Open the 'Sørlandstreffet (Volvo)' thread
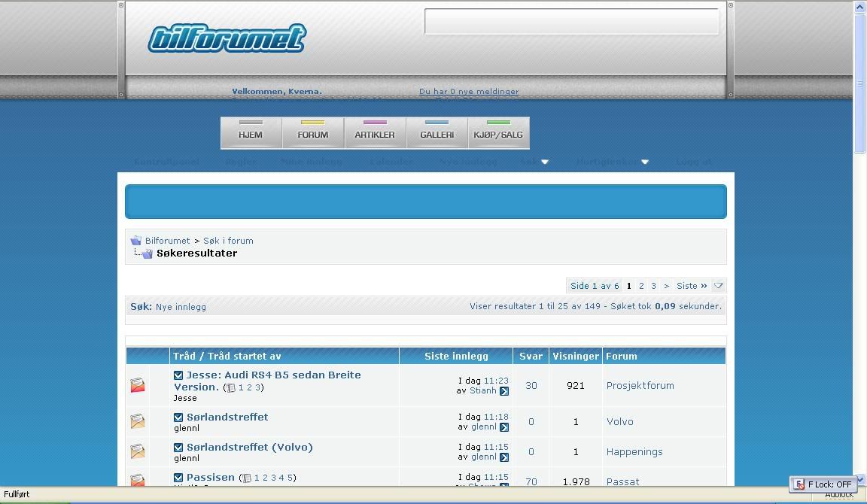The image size is (867, 504). 249,447
